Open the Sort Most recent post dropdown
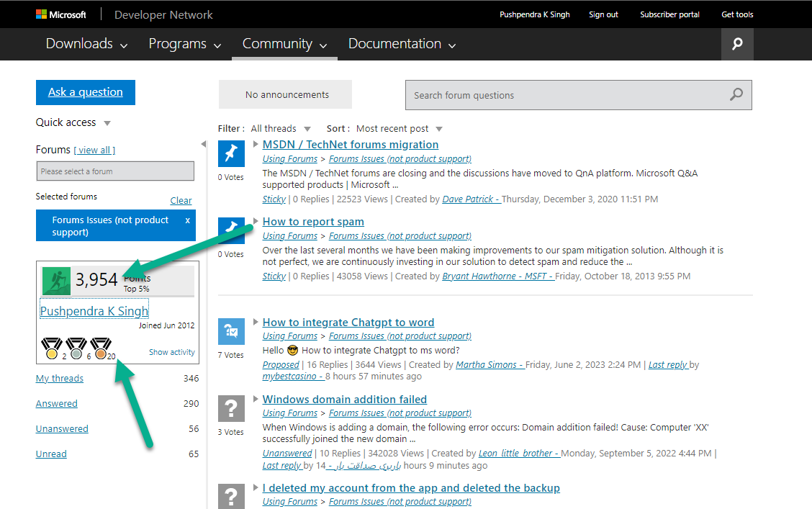 [439, 129]
